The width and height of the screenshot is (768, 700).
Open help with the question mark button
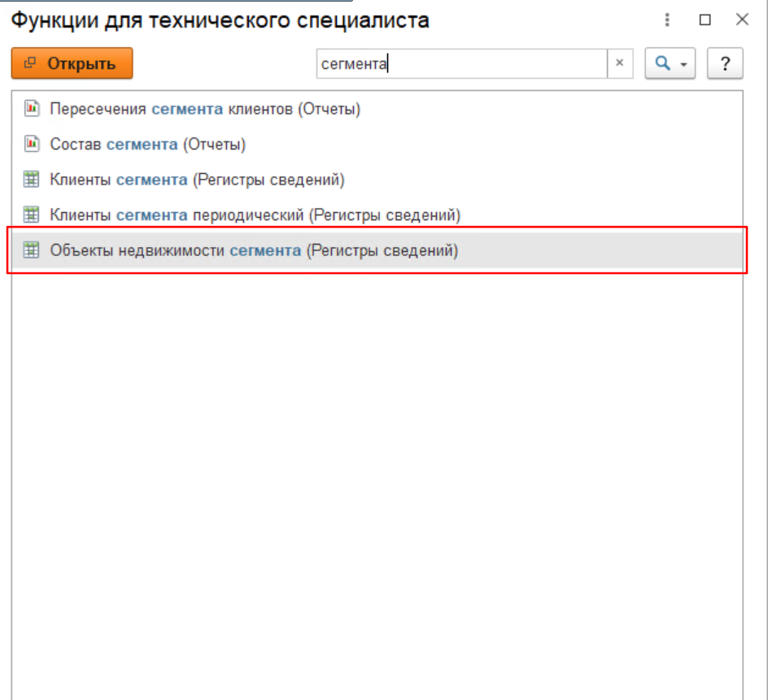[x=725, y=63]
